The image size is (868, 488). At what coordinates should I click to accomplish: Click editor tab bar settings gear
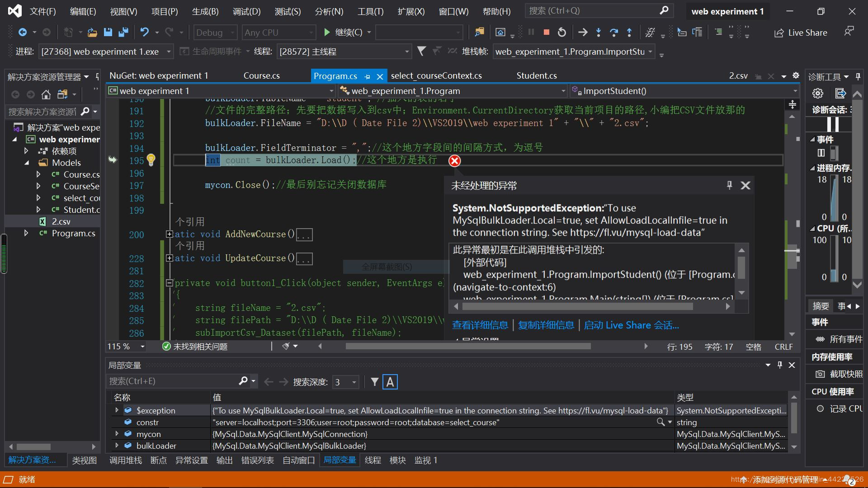796,75
